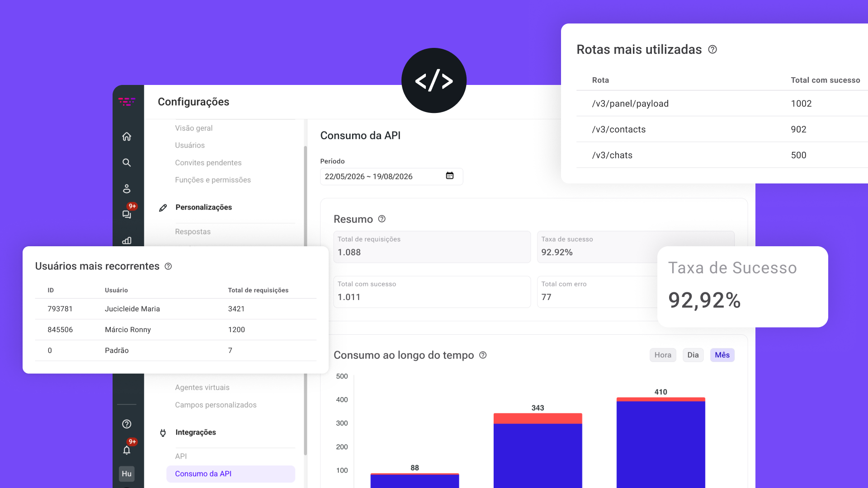Click the help question-mark sidebar icon

point(127,424)
